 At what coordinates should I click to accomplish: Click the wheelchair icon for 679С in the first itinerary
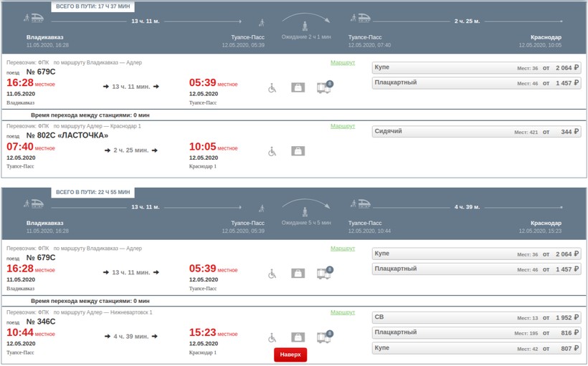tap(272, 88)
